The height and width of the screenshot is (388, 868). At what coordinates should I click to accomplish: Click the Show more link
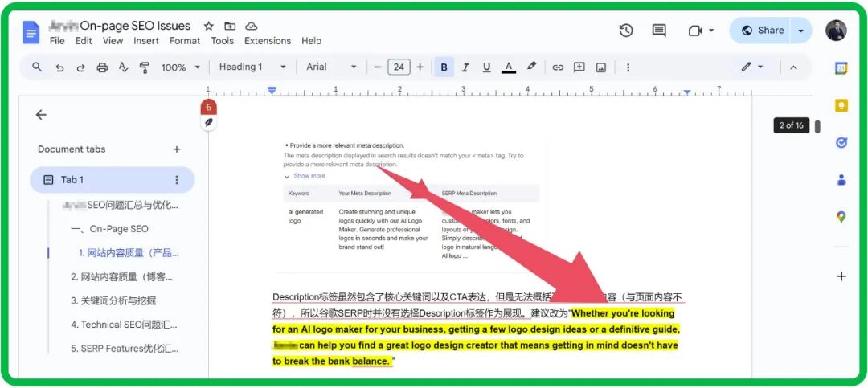[309, 175]
